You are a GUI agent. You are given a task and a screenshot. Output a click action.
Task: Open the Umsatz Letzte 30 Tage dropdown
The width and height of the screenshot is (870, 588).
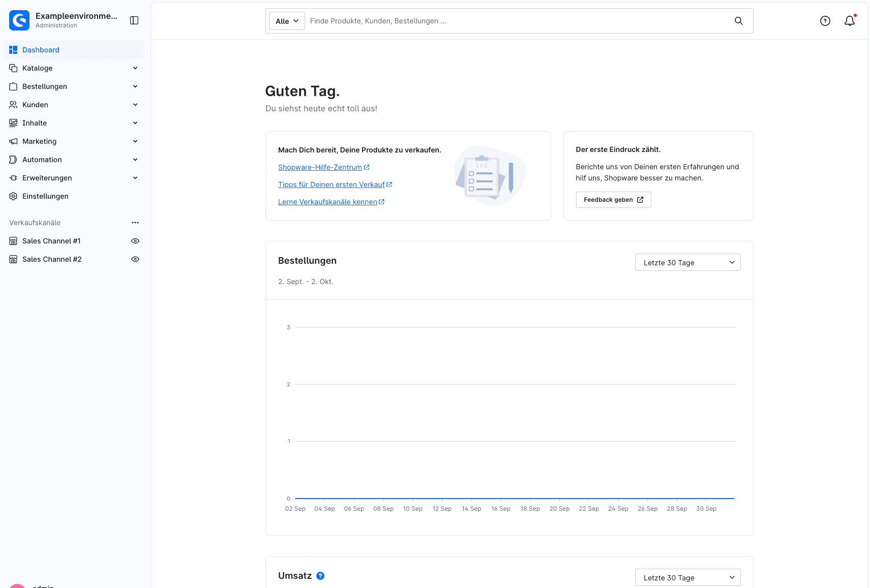click(x=687, y=577)
